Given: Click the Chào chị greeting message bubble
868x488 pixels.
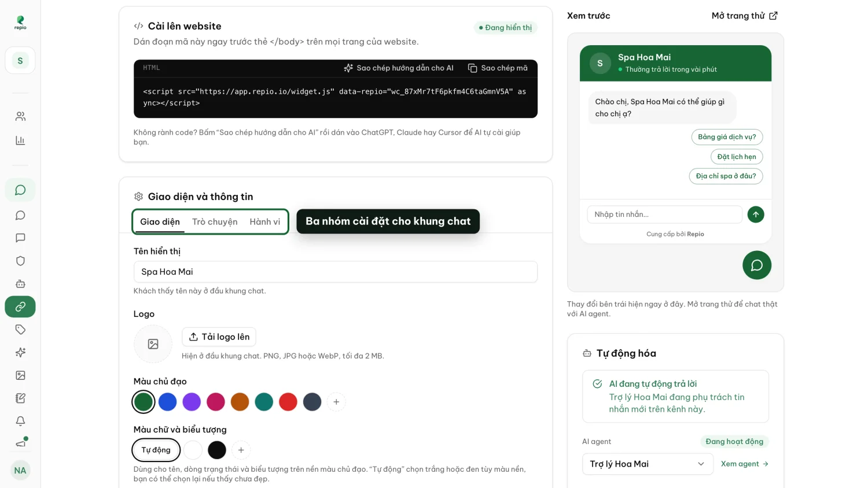Looking at the screenshot, I should (662, 108).
